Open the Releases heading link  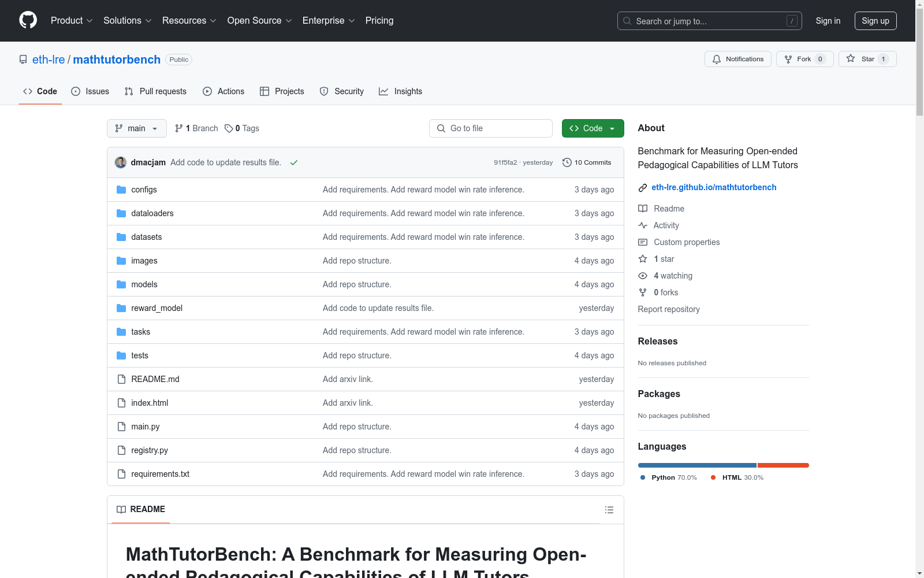click(x=658, y=342)
